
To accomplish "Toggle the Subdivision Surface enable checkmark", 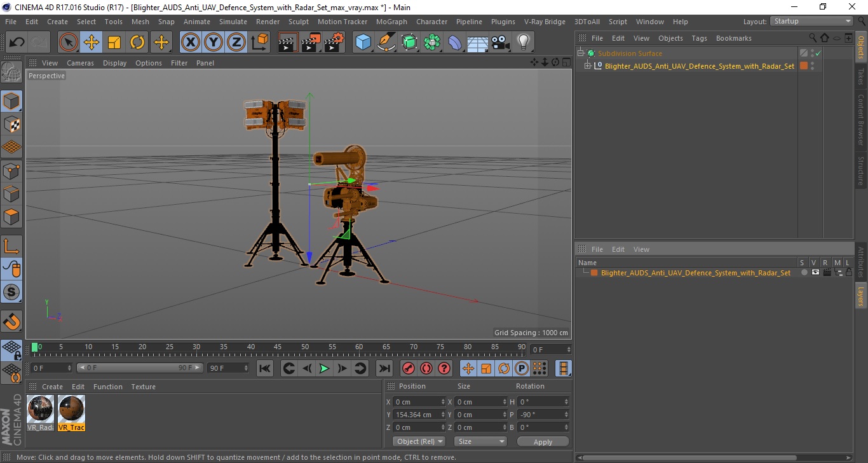I will tap(818, 53).
